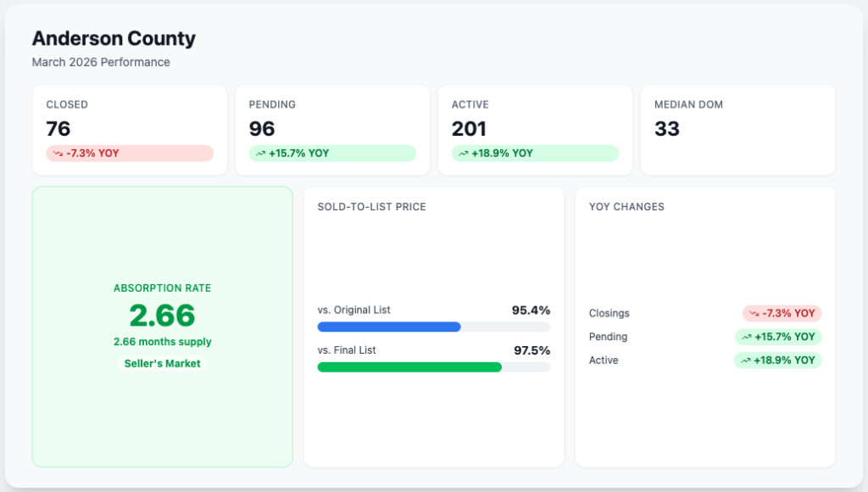
Task: Click the YOY Changes panel title
Action: tap(626, 207)
